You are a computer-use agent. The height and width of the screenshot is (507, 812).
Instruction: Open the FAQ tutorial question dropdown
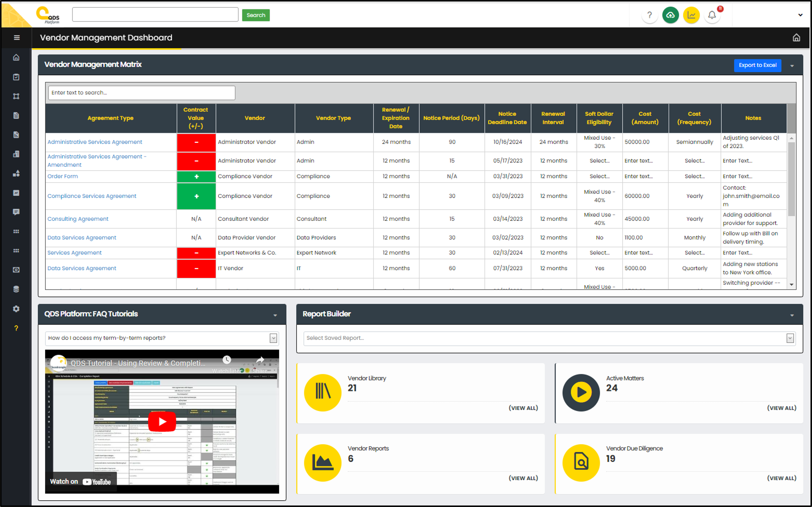click(273, 338)
